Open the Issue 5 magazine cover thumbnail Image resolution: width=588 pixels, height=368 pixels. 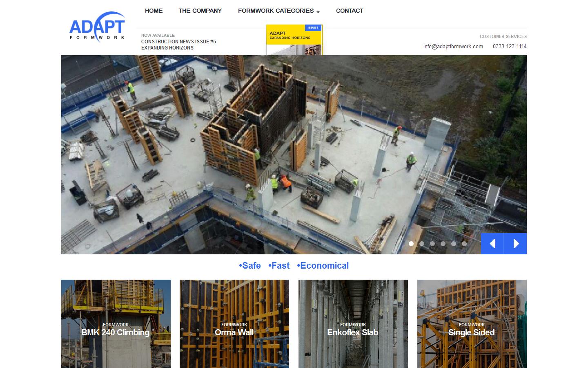(x=294, y=40)
